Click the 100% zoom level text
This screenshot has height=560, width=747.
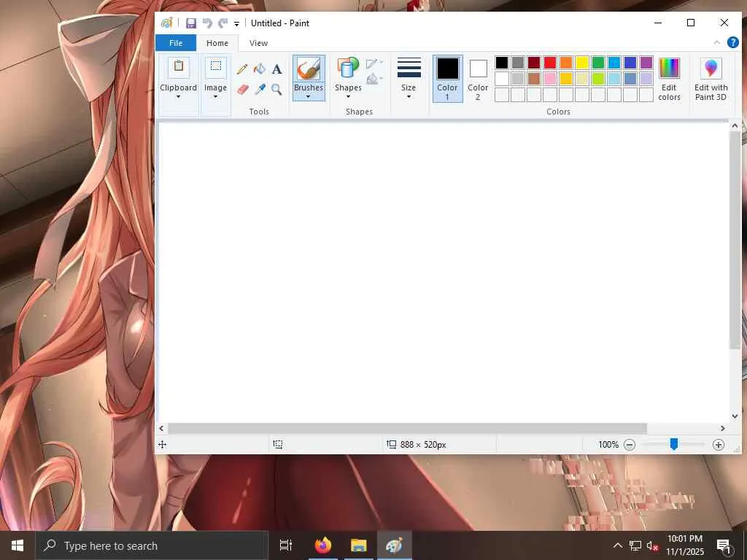(x=608, y=445)
